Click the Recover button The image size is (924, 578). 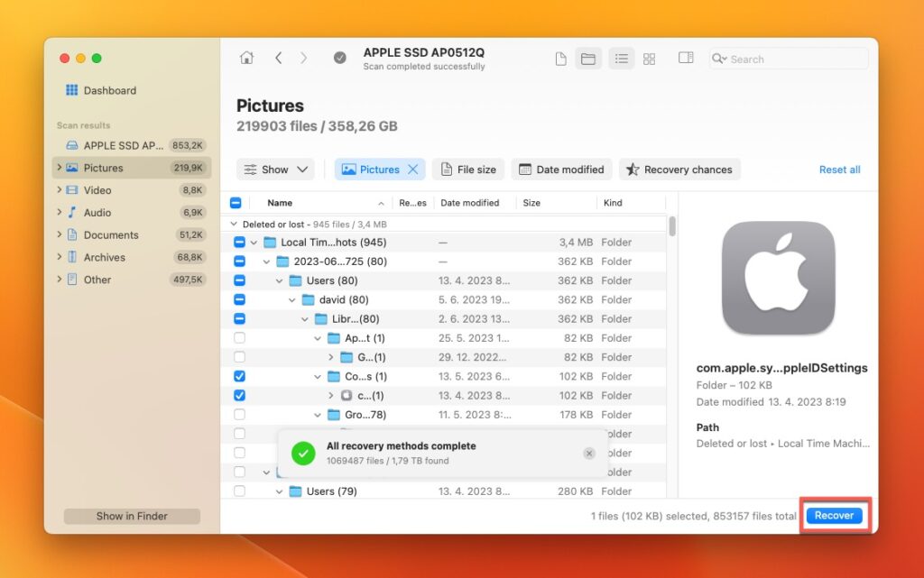pyautogui.click(x=834, y=515)
